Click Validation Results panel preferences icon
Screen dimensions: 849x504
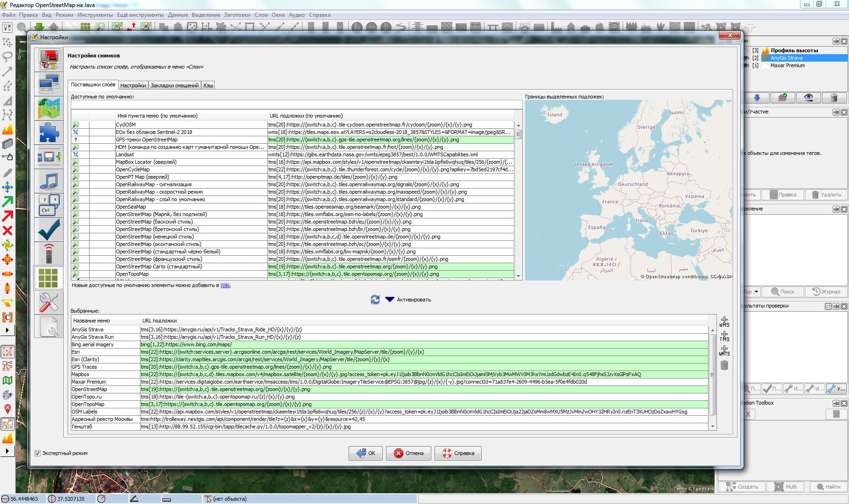828,306
